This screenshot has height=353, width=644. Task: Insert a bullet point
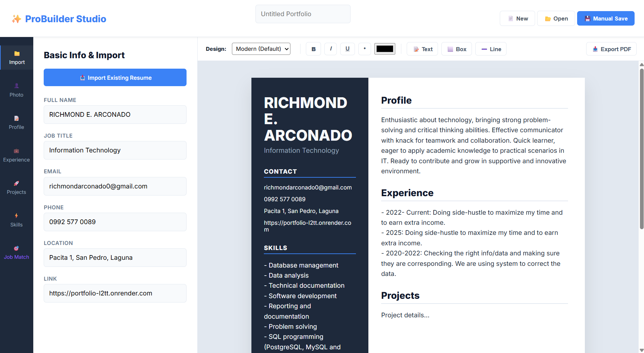365,49
